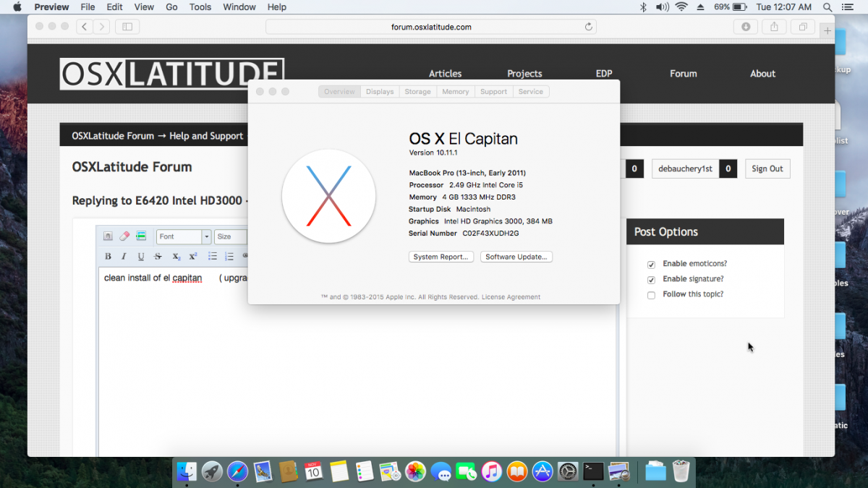This screenshot has width=868, height=488.
Task: Open Calendar icon in Dock
Action: (x=313, y=471)
